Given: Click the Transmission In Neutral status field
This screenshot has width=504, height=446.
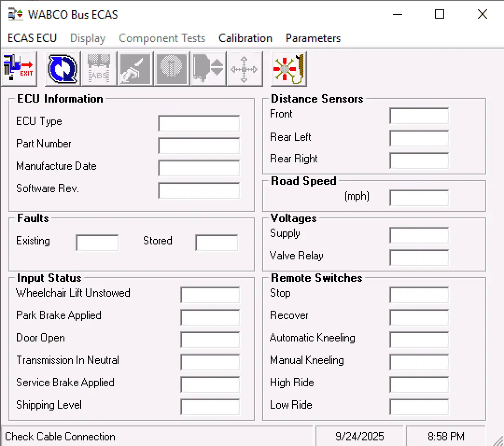Looking at the screenshot, I should 210,362.
